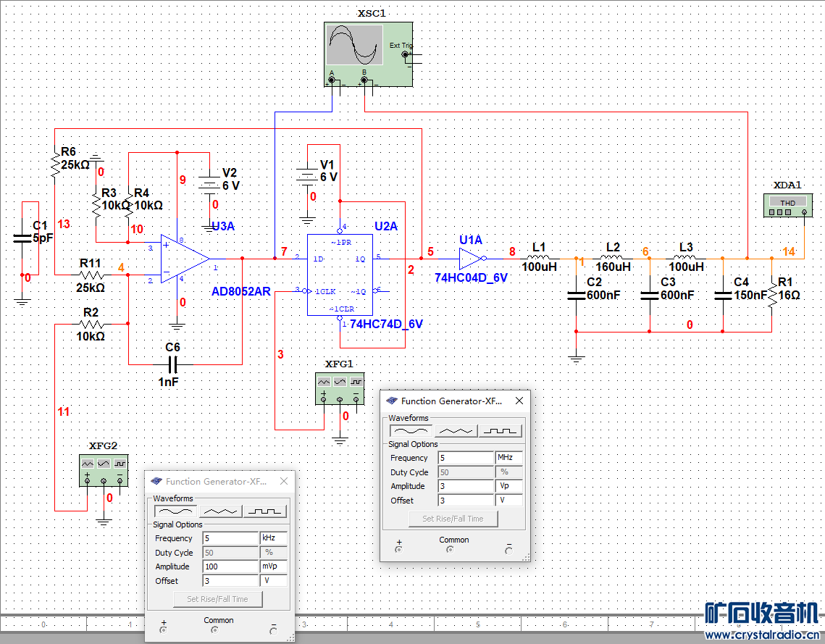The height and width of the screenshot is (644, 825).
Task: Click the U1A inverter gate symbol
Action: pyautogui.click(x=469, y=258)
